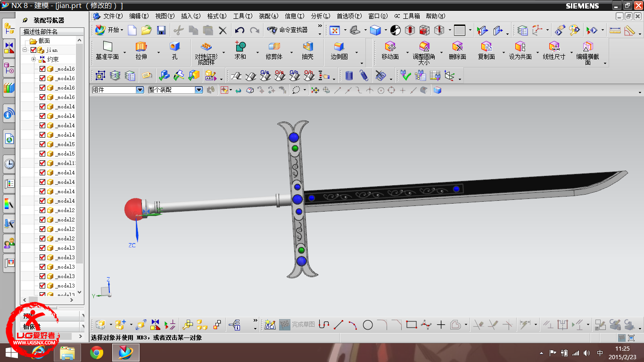This screenshot has width=644, height=362.
Task: Select the 基准平面 datum plane tool
Action: pyautogui.click(x=107, y=51)
